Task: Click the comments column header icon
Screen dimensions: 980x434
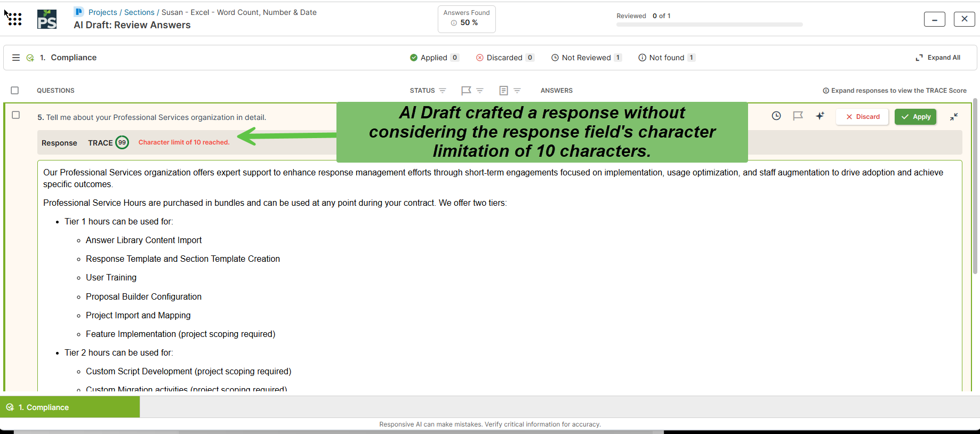Action: click(x=503, y=91)
